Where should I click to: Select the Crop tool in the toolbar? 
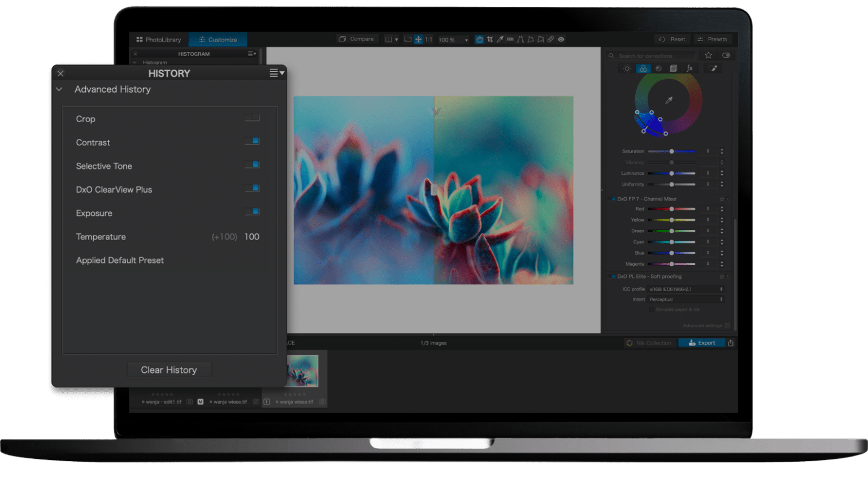[490, 39]
